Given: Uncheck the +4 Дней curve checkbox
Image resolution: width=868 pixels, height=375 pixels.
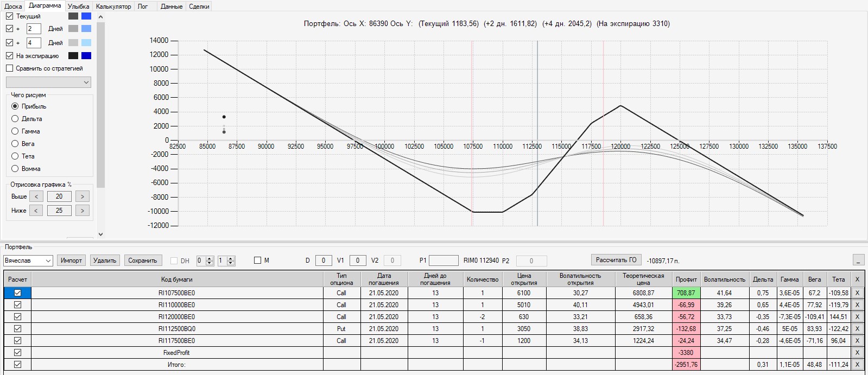Looking at the screenshot, I should (9, 42).
